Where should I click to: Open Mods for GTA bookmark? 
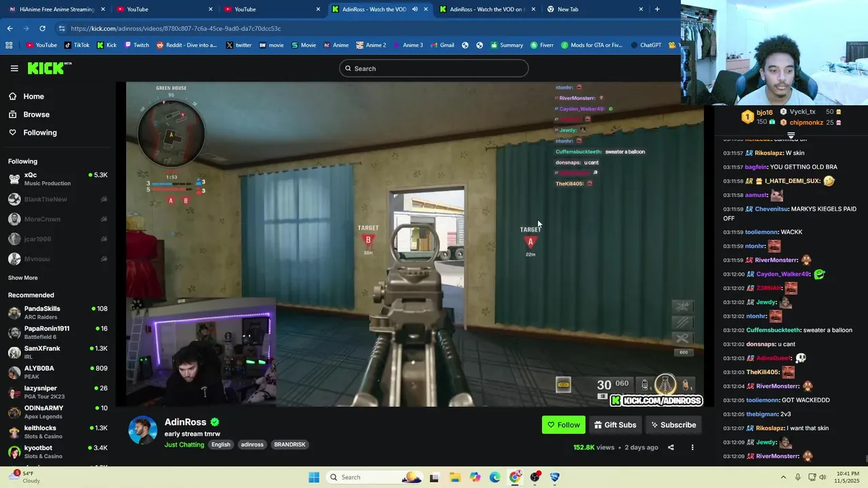pyautogui.click(x=591, y=45)
